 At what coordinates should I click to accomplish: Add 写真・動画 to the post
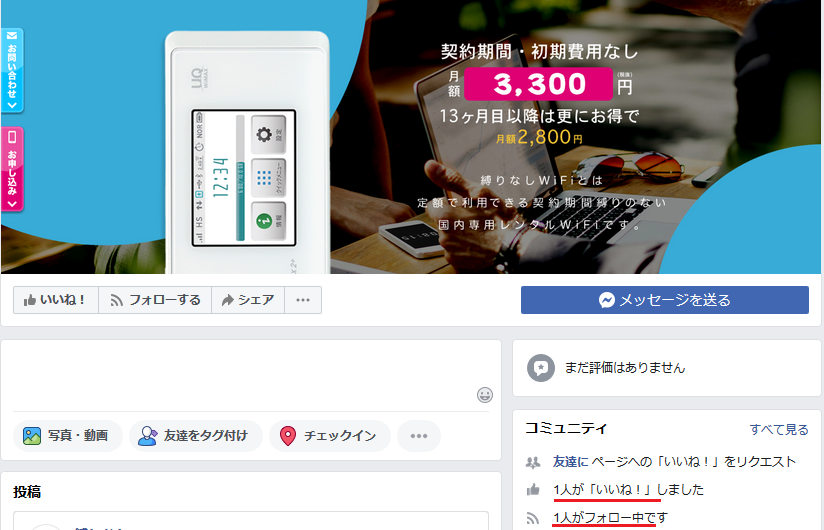click(67, 435)
